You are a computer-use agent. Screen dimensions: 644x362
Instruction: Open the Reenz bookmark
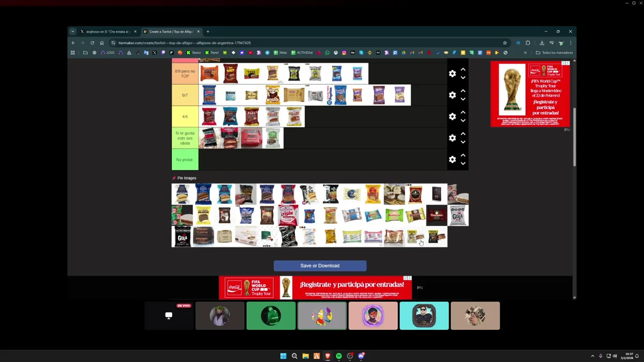pos(194,52)
